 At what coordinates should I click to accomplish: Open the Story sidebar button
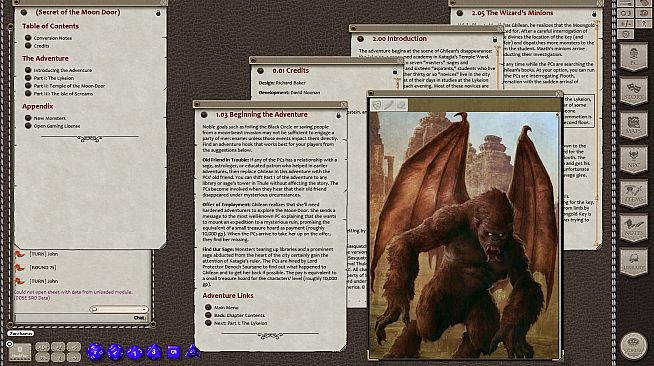[634, 90]
